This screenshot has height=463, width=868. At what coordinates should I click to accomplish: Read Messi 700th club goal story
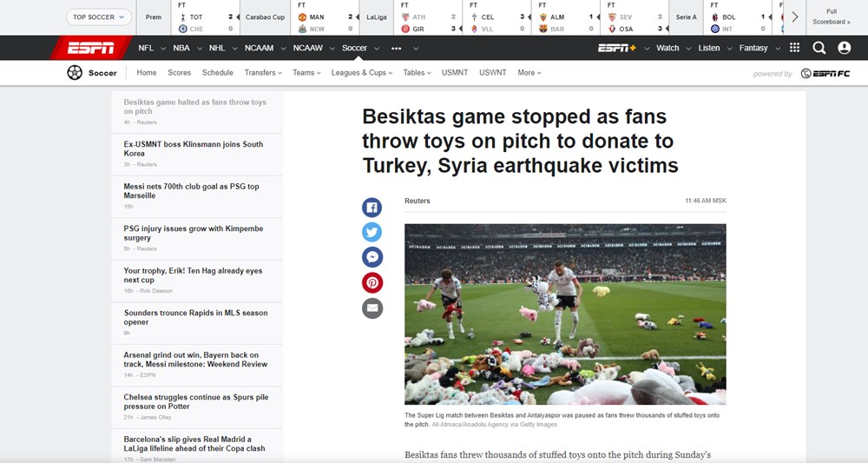pyautogui.click(x=191, y=191)
